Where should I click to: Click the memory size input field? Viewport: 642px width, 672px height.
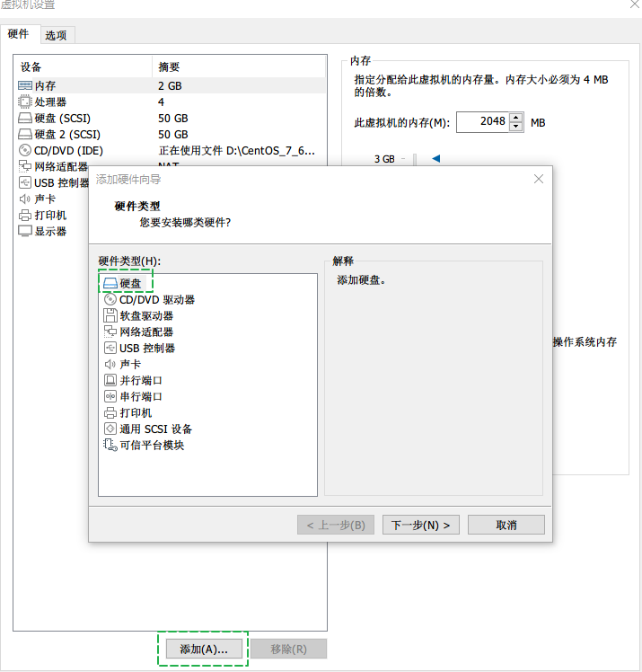(482, 123)
